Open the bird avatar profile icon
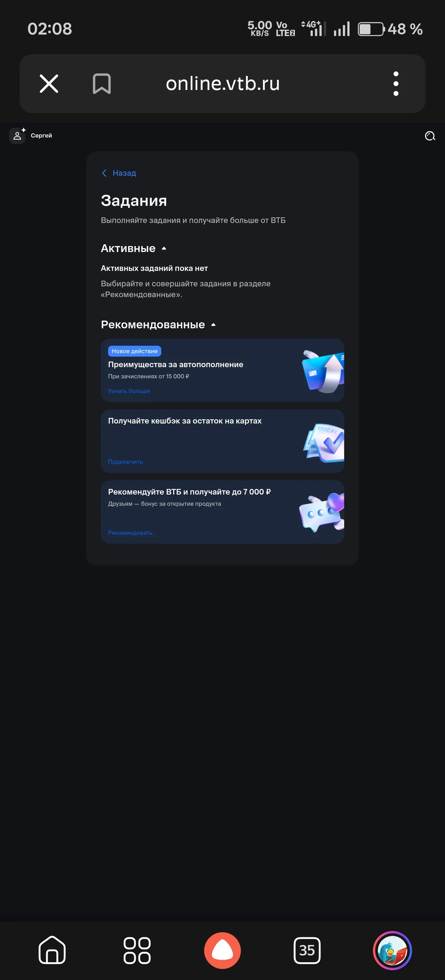445x980 pixels. [x=392, y=950]
